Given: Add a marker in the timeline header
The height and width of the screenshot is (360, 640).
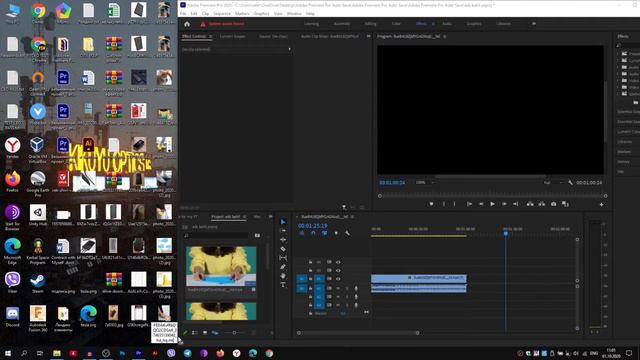Looking at the screenshot, I should tap(336, 233).
